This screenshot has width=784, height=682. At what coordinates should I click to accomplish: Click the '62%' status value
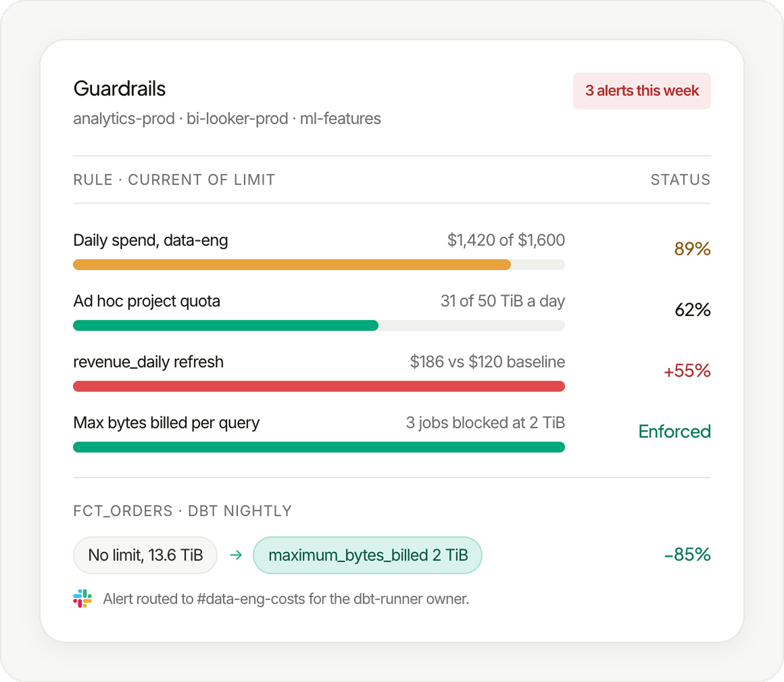point(692,310)
